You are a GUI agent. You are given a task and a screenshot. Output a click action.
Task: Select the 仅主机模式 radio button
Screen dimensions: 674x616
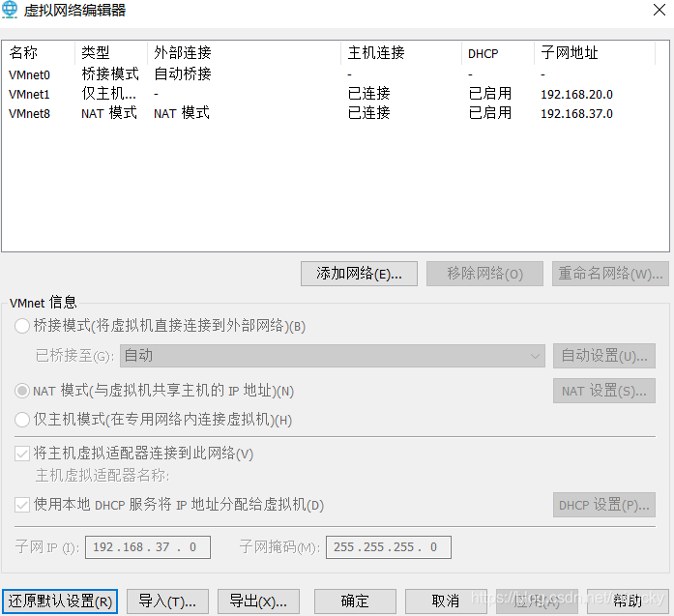(x=22, y=420)
